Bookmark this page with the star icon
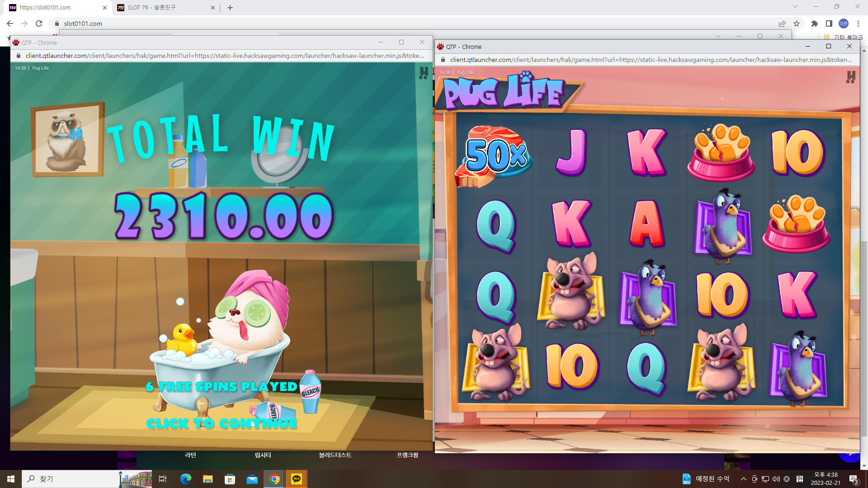 (x=797, y=23)
